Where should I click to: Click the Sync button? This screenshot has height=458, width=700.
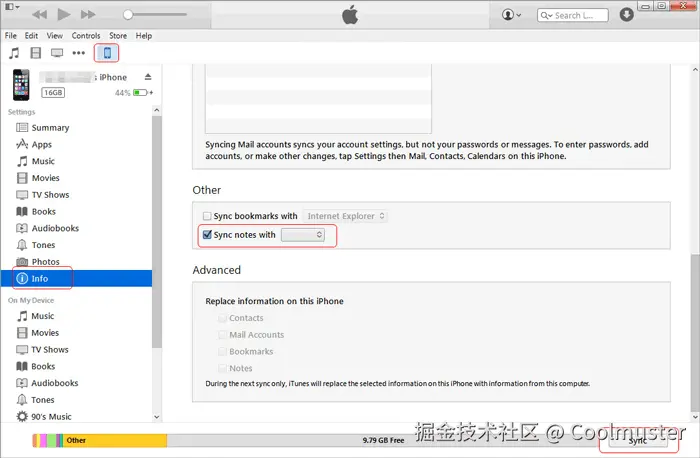(638, 441)
